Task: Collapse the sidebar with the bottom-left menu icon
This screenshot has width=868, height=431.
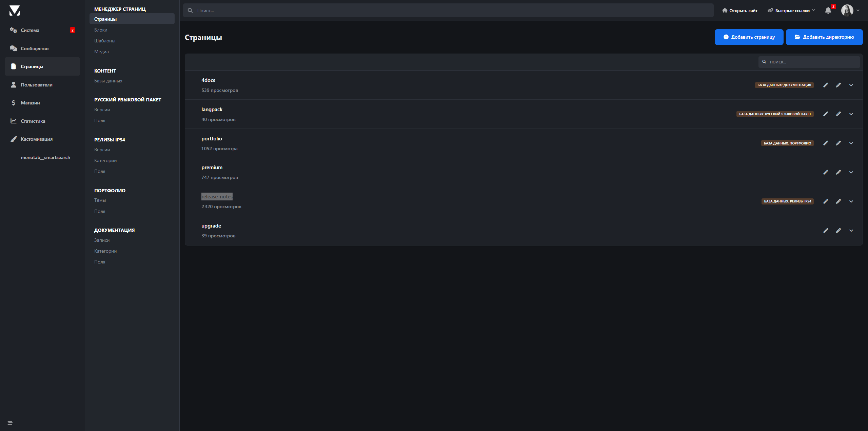Action: coord(10,423)
